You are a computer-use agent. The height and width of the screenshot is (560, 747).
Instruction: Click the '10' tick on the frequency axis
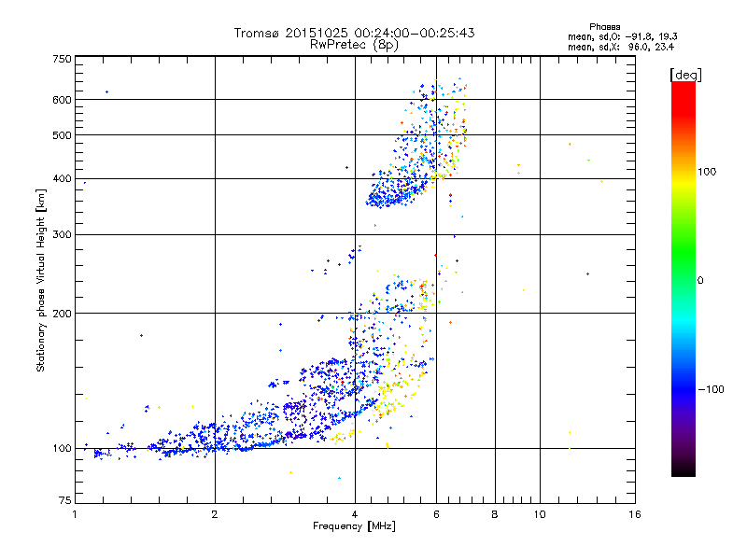tap(540, 514)
